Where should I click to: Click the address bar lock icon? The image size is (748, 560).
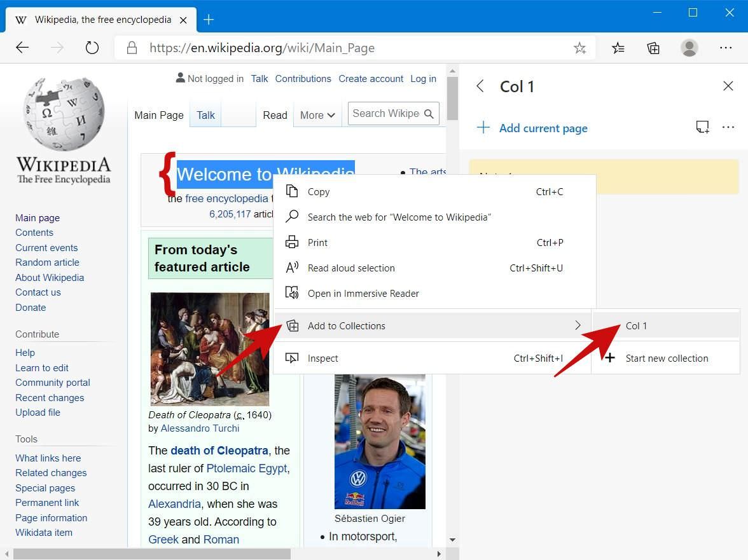pyautogui.click(x=132, y=48)
